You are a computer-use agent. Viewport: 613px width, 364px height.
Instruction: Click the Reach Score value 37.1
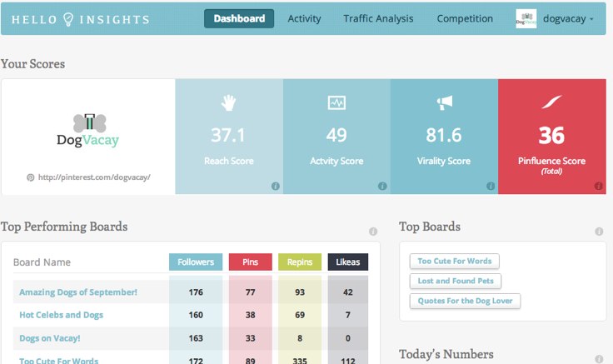click(228, 135)
